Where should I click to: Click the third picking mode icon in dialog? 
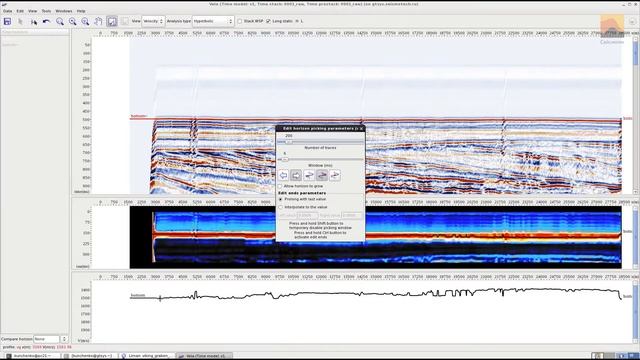[x=309, y=176]
